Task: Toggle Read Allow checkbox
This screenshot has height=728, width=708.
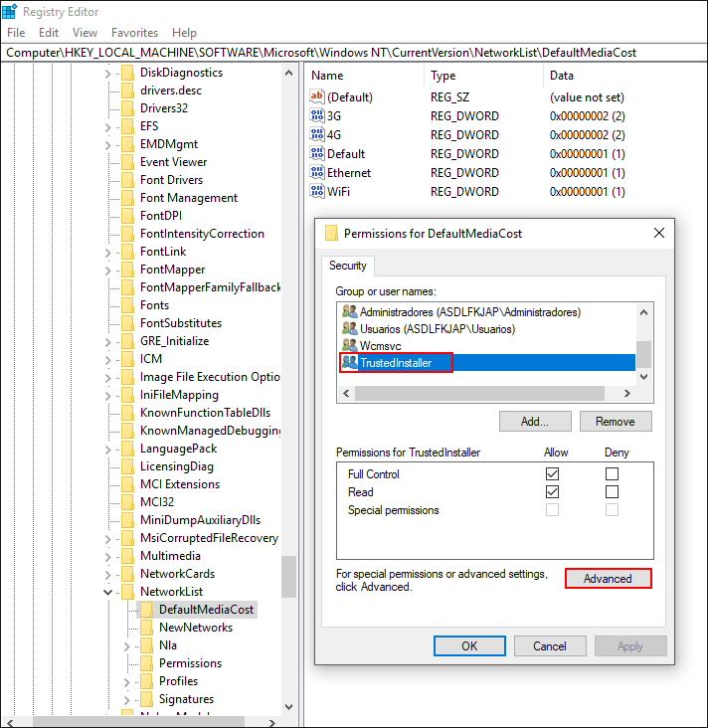Action: [552, 491]
